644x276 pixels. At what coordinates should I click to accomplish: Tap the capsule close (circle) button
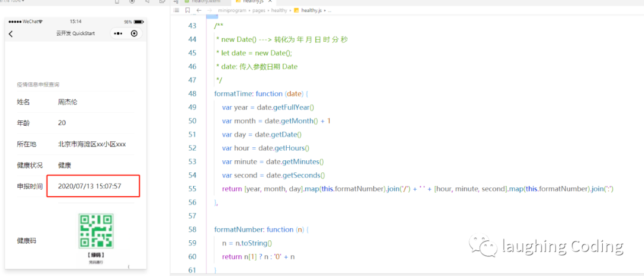[x=134, y=33]
